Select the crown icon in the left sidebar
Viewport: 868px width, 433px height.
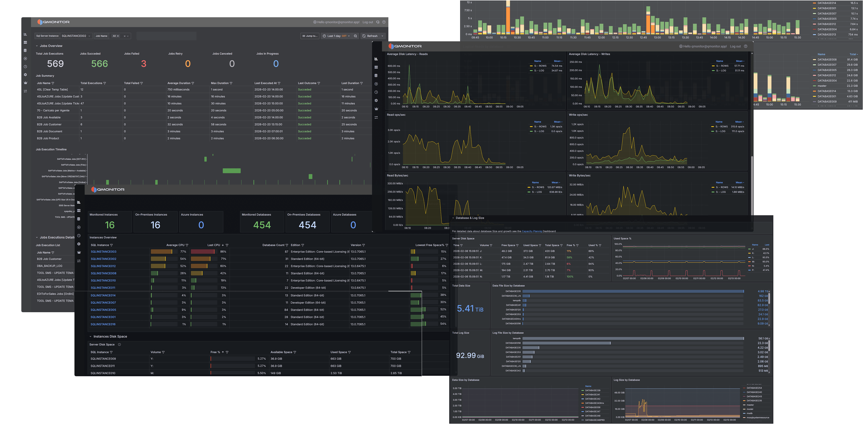25,83
